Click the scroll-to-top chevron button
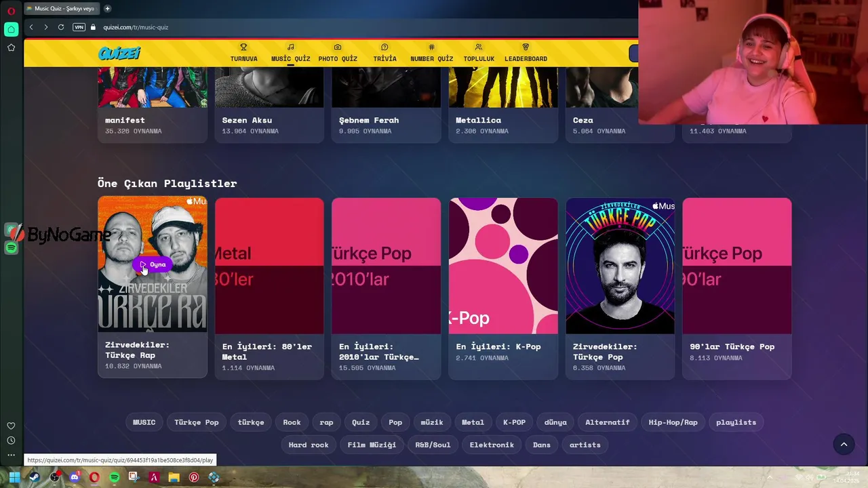Screen dimensions: 868x488 click(x=844, y=445)
